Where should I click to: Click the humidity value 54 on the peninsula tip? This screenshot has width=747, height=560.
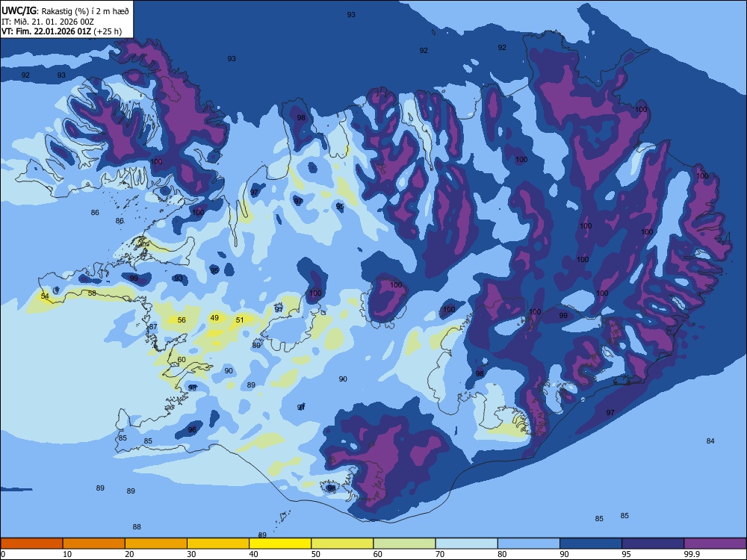pyautogui.click(x=45, y=296)
